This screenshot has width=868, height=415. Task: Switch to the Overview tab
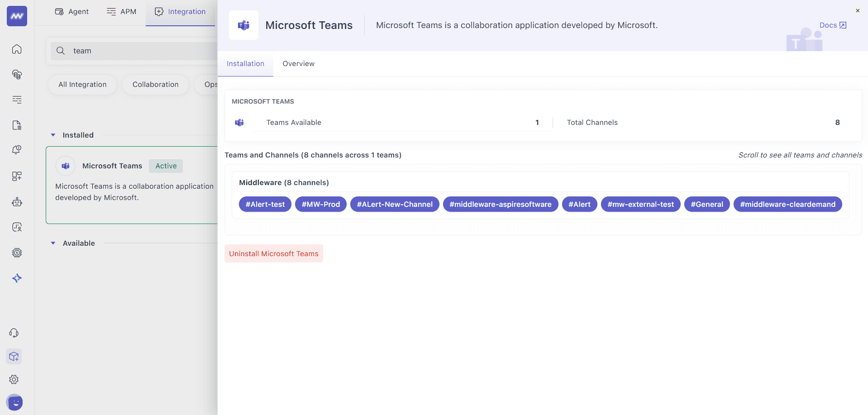coord(298,64)
